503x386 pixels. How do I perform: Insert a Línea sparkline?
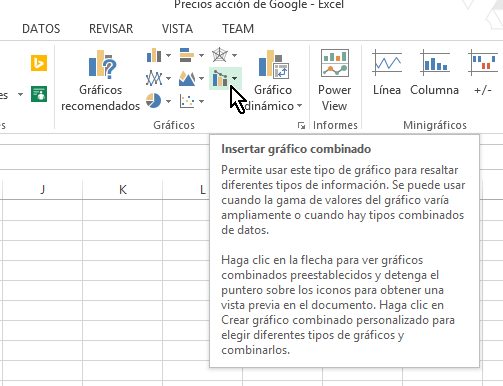tap(387, 72)
